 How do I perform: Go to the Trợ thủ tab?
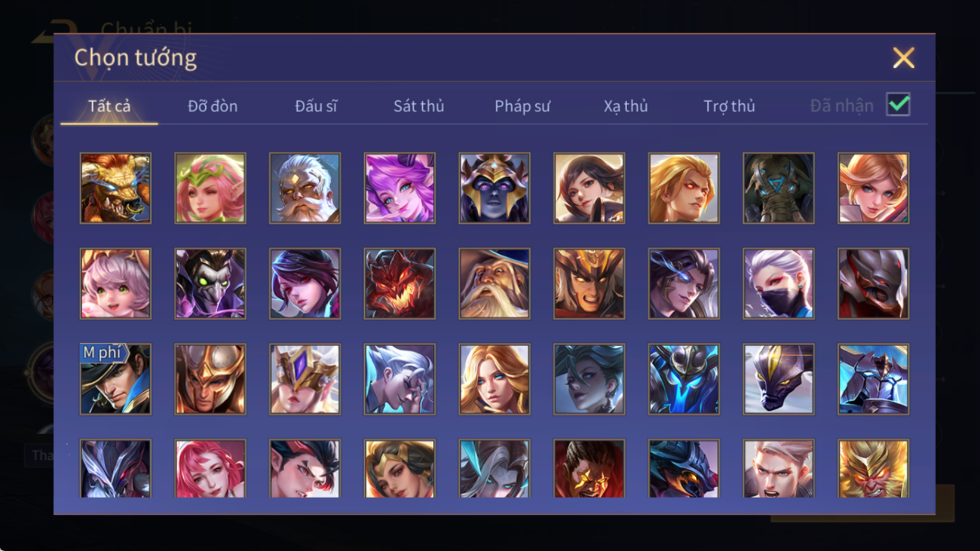point(729,106)
